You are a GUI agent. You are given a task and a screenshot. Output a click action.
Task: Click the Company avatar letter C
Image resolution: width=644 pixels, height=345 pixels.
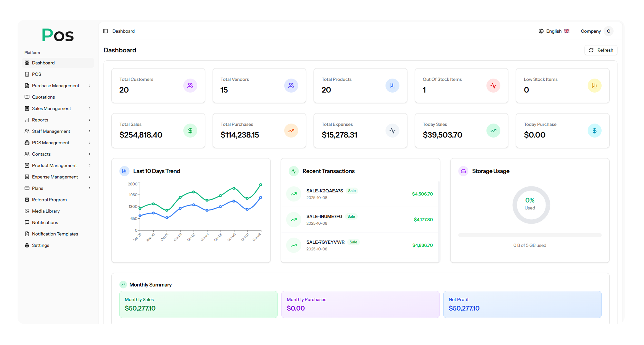tap(608, 31)
